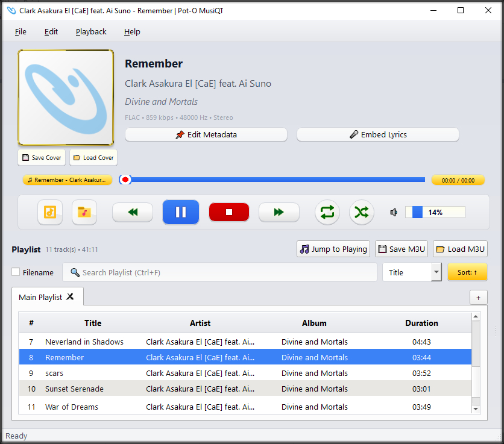The height and width of the screenshot is (444, 504).
Task: Toggle the Sort order button
Action: point(467,272)
